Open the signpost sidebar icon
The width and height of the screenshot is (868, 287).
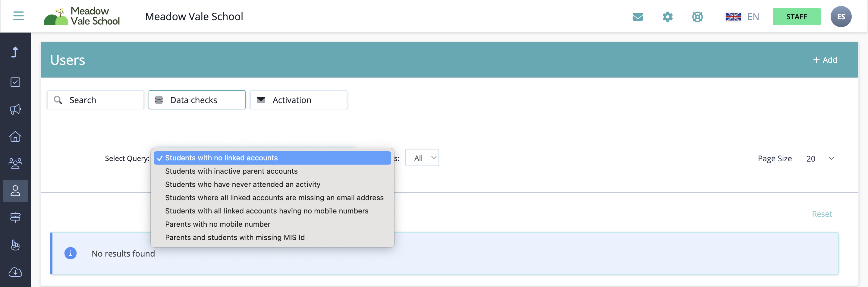(x=15, y=218)
